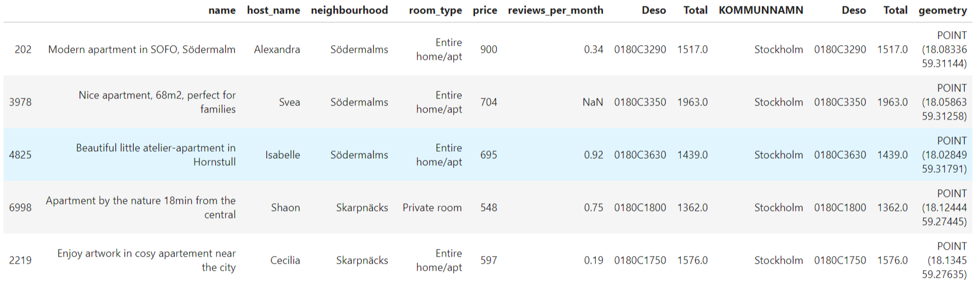Click the name column header
Image resolution: width=980 pixels, height=297 pixels.
(x=222, y=10)
